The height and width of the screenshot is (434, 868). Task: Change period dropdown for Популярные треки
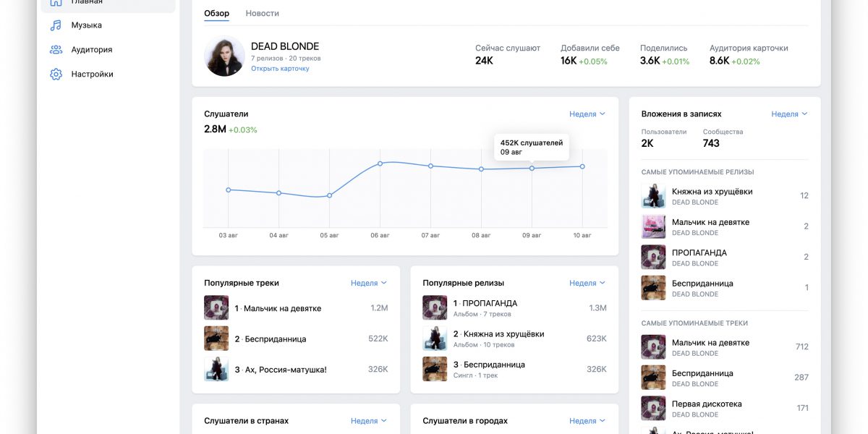point(369,284)
